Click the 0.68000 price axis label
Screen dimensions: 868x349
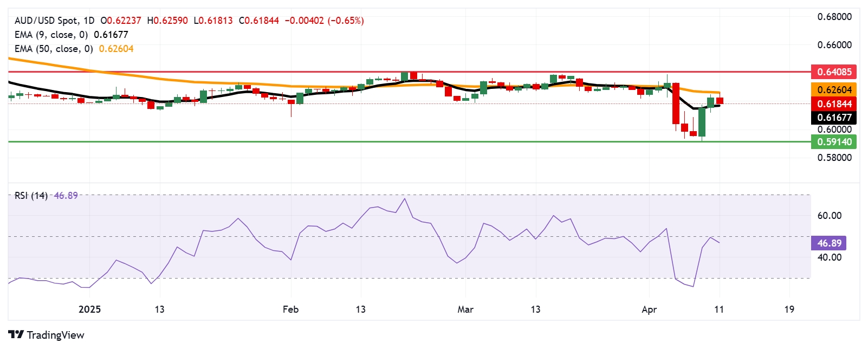[834, 17]
